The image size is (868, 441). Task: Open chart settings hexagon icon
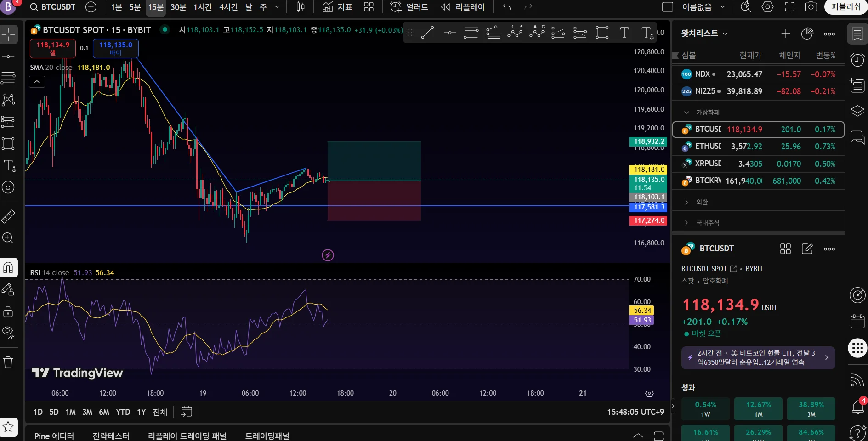pyautogui.click(x=767, y=7)
